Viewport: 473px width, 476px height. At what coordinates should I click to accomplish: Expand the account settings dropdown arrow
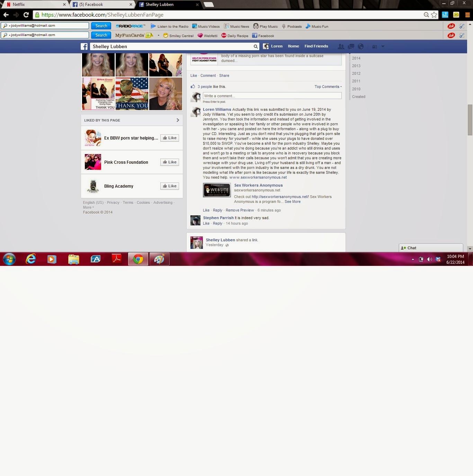pyautogui.click(x=383, y=46)
